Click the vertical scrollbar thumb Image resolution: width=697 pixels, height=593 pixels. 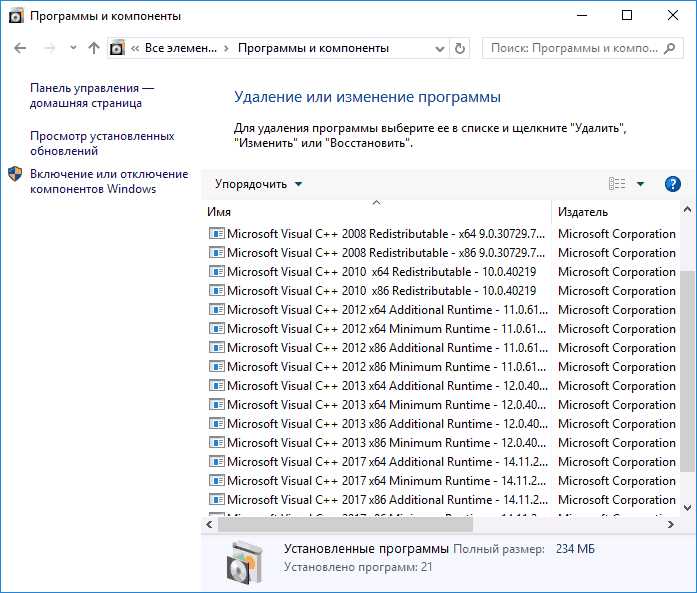687,370
